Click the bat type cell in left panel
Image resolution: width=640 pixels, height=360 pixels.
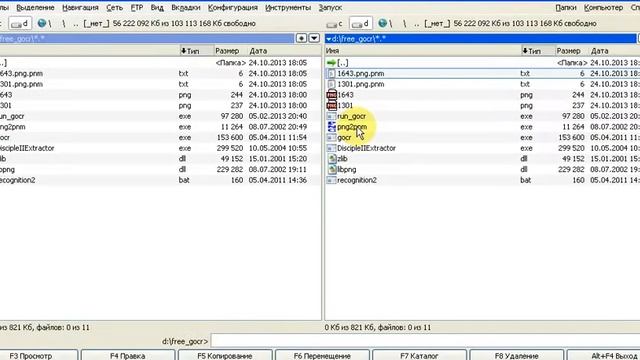pyautogui.click(x=184, y=180)
